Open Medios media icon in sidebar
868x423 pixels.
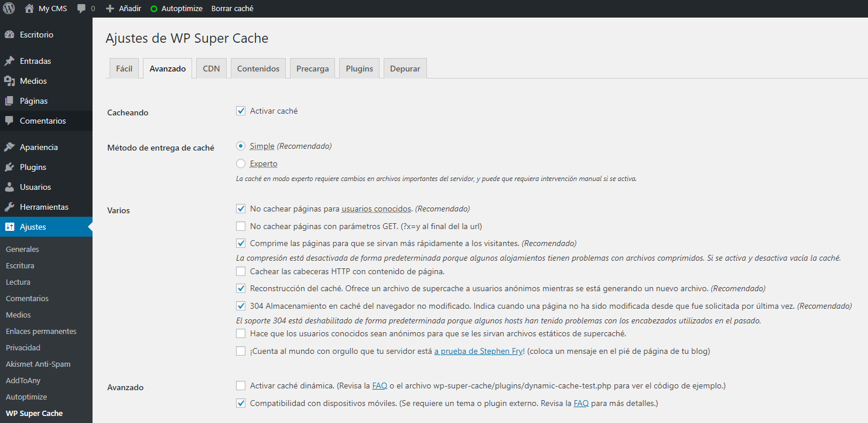[x=9, y=81]
